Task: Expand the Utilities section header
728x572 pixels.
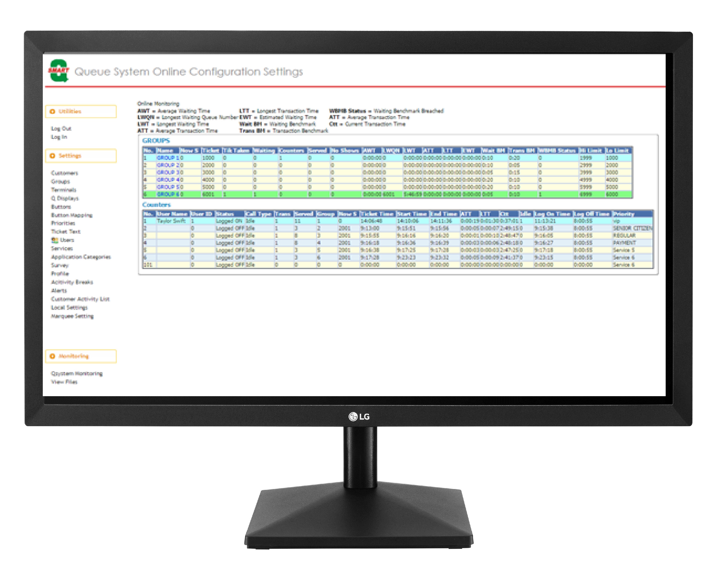Action: pyautogui.click(x=81, y=111)
